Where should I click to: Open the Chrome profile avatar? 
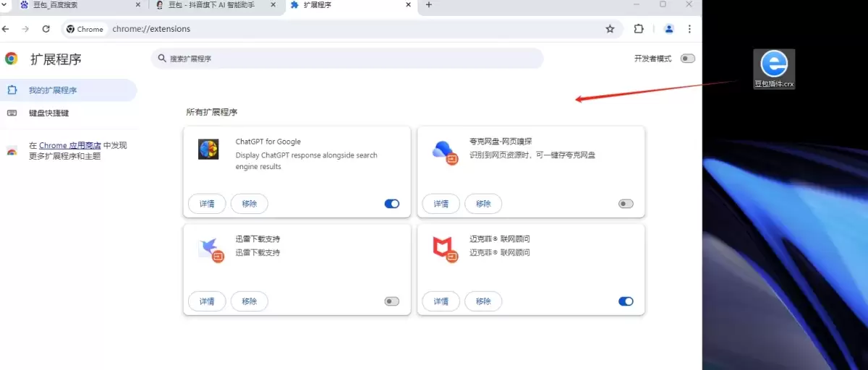point(669,29)
